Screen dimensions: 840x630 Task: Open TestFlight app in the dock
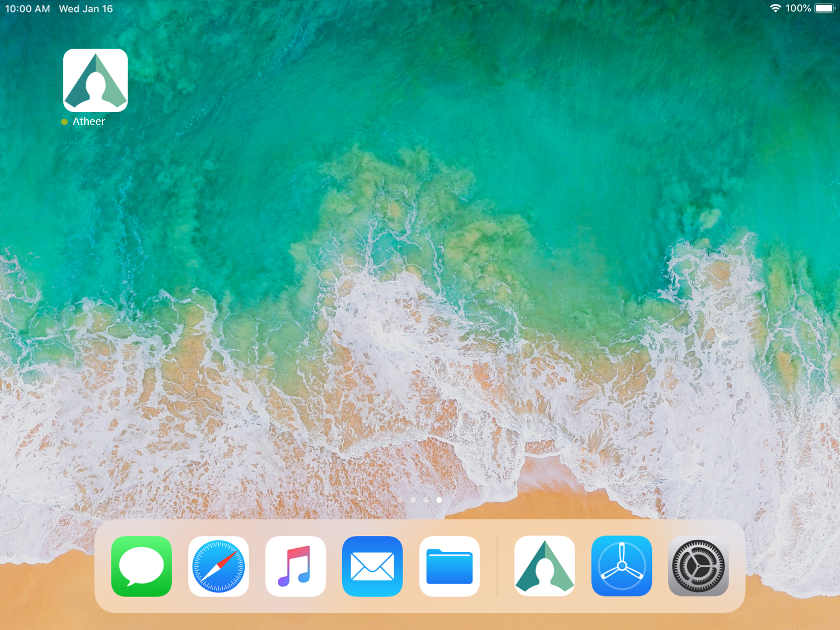(622, 566)
